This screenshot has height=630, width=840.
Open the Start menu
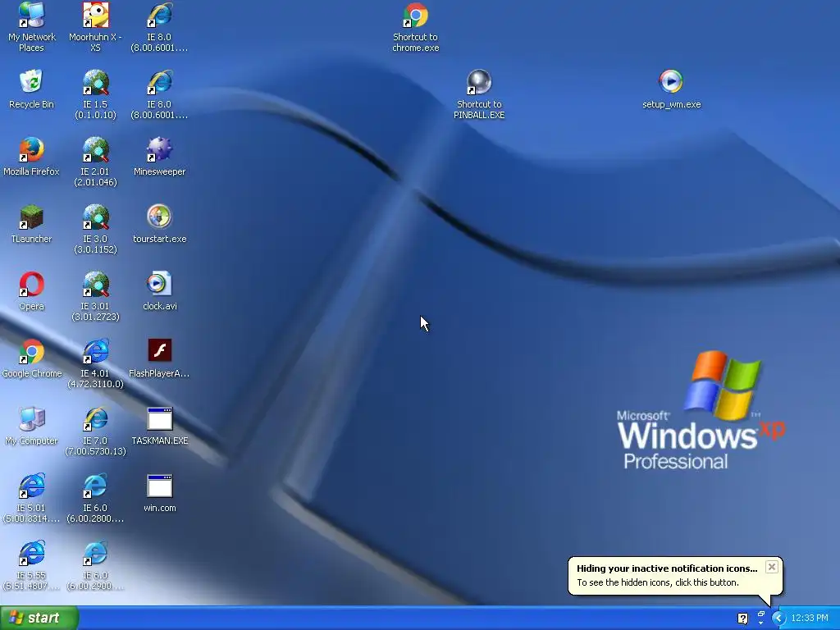click(39, 619)
